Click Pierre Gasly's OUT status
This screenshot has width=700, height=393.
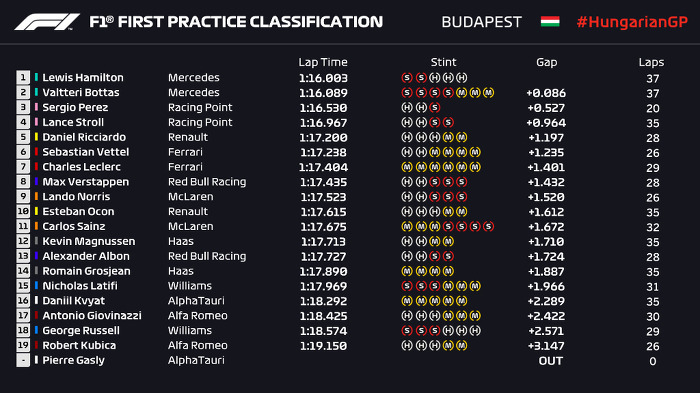pos(550,361)
